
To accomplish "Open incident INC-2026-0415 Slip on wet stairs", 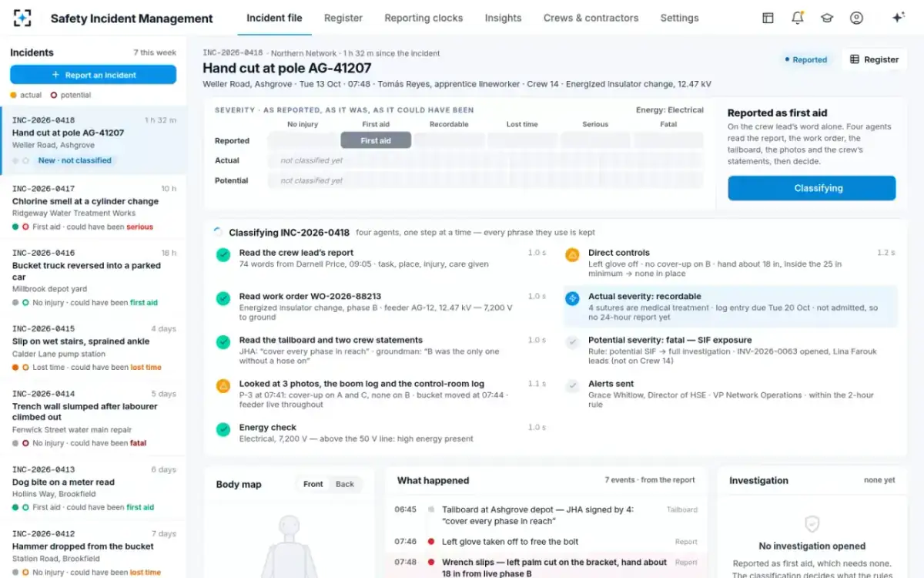I will point(93,348).
